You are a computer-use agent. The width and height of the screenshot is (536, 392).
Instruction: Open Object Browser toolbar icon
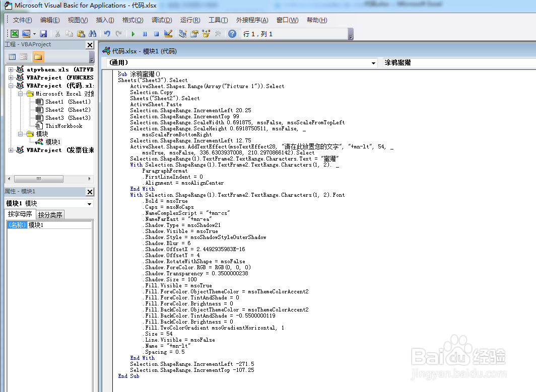(206, 34)
